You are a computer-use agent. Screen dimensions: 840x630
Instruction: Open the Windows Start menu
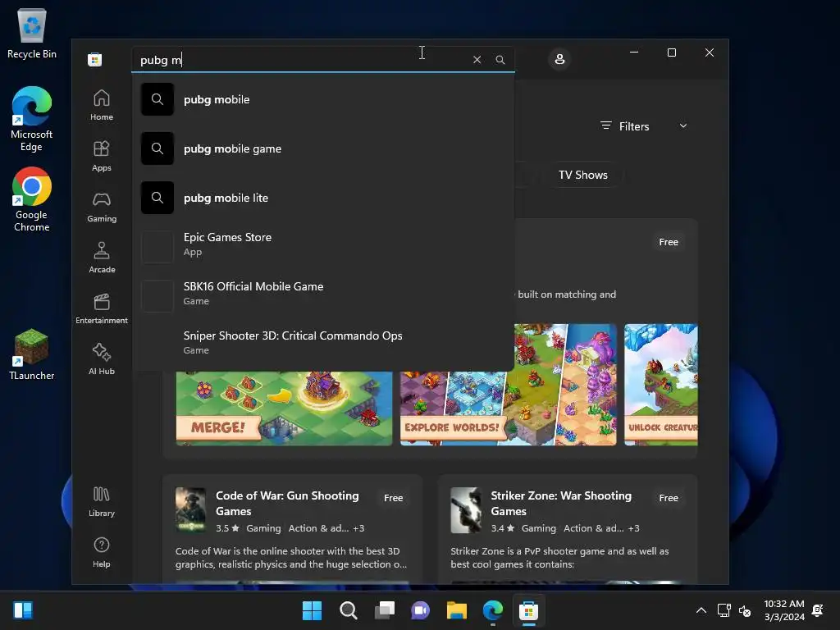tap(312, 610)
